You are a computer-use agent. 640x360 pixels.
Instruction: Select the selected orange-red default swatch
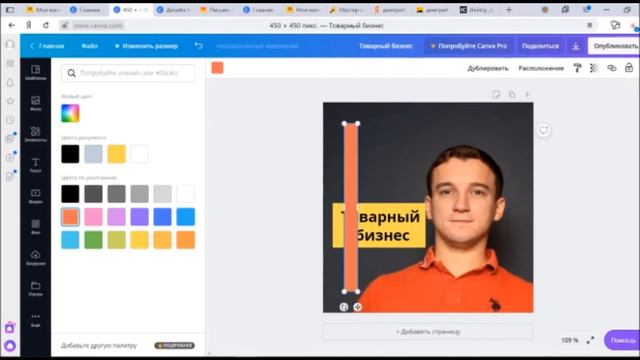tap(70, 217)
